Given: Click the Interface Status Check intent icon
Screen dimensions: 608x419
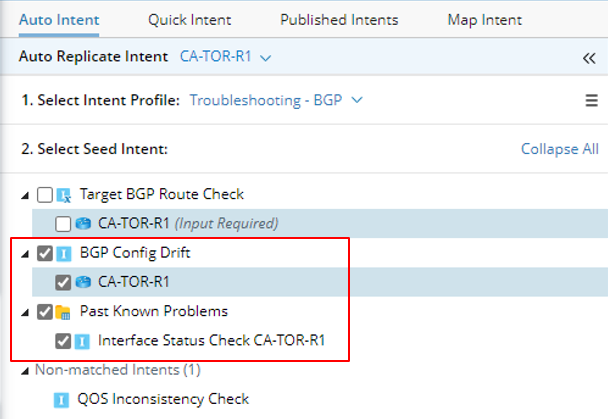Looking at the screenshot, I should point(82,341).
